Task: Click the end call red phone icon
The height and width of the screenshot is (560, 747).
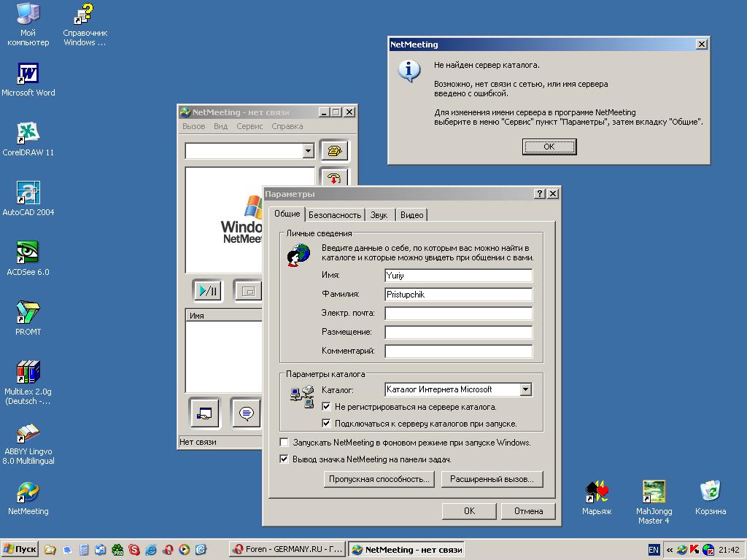Action: (x=334, y=178)
